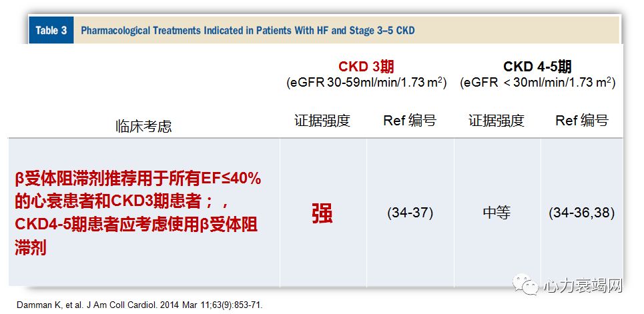Viewport: 644px width, 314px height.
Task: Select the eGFR 30-59ml/min subheading
Action: point(366,83)
